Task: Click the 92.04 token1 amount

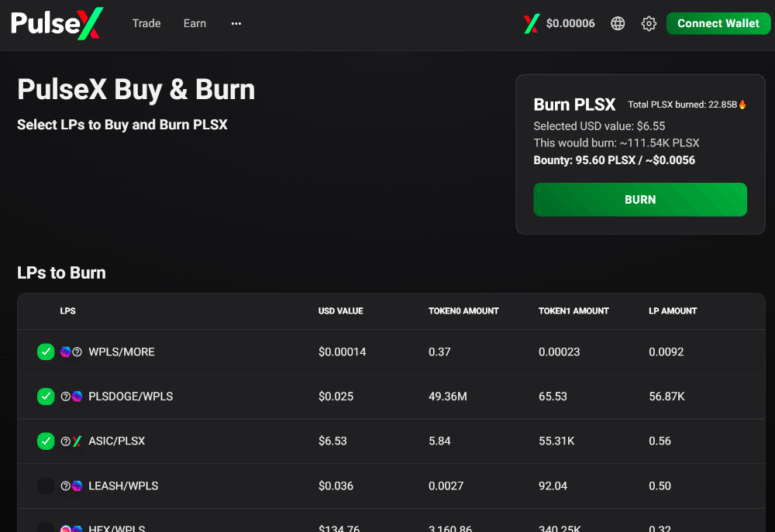Action: click(x=553, y=486)
